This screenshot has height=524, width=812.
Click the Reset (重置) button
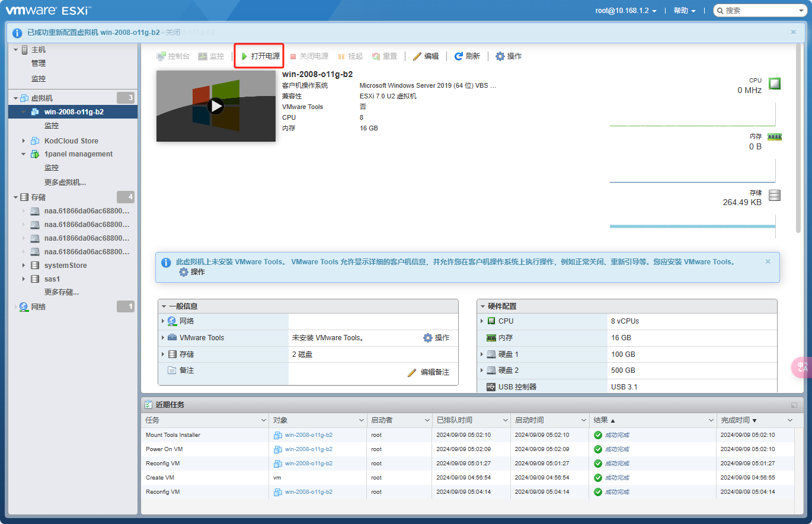tap(385, 56)
